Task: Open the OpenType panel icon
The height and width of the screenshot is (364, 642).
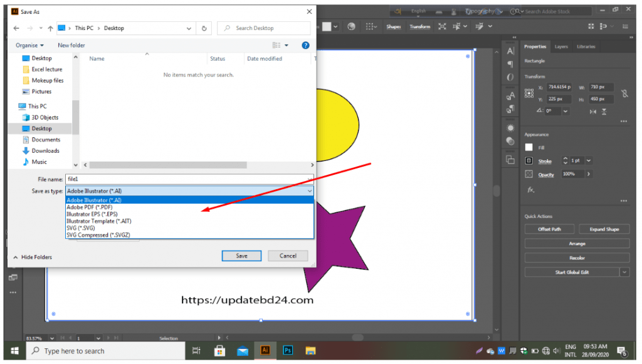Action: click(510, 76)
